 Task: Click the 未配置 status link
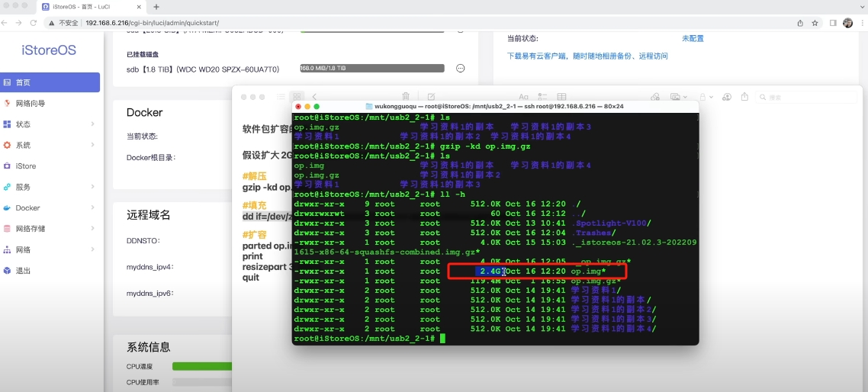[693, 39]
